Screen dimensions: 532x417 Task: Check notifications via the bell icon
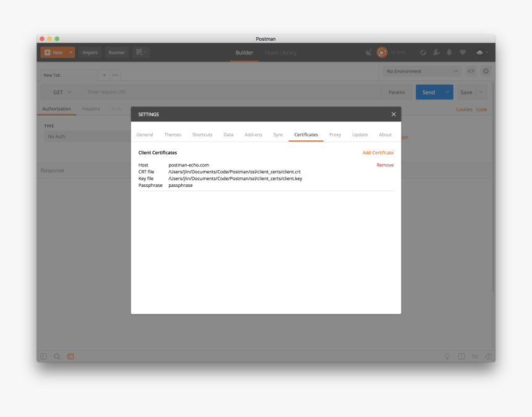(450, 53)
